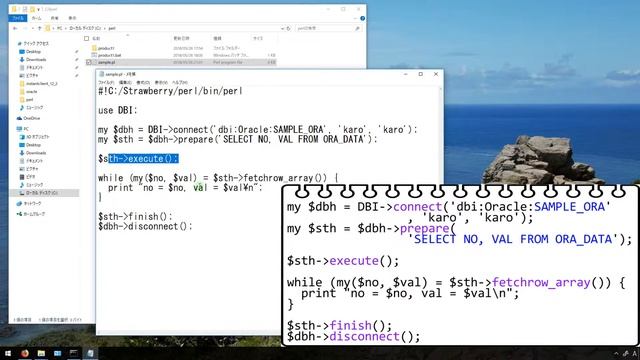Open Notepad's ヘルプ(H) menu
The height and width of the screenshot is (360, 640).
point(180,82)
